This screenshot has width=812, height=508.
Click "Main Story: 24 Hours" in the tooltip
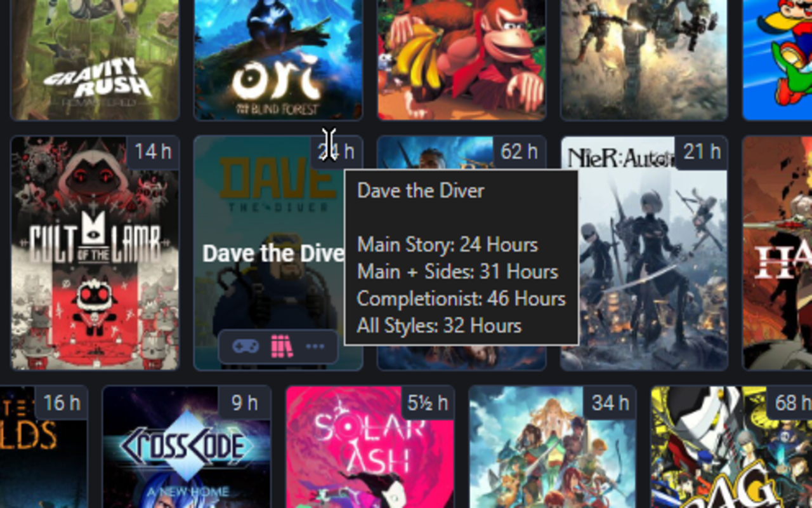[448, 244]
